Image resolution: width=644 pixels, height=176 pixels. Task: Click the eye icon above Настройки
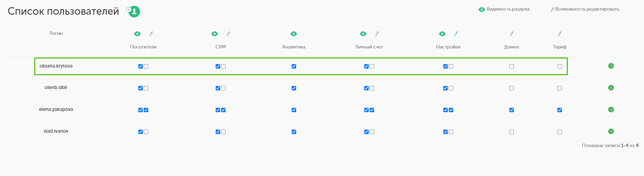pos(442,34)
